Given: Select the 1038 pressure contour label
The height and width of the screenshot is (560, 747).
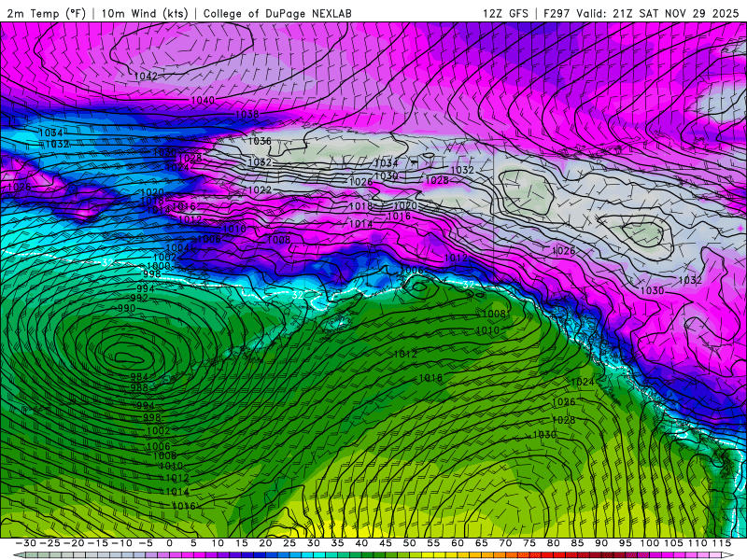Looking at the screenshot, I should point(247,114).
